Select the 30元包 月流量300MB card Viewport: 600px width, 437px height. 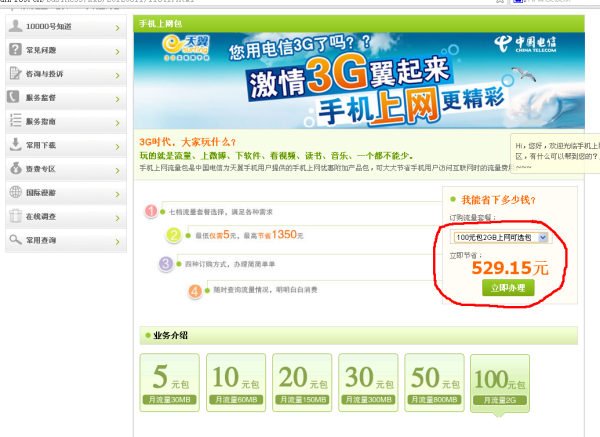[368, 382]
